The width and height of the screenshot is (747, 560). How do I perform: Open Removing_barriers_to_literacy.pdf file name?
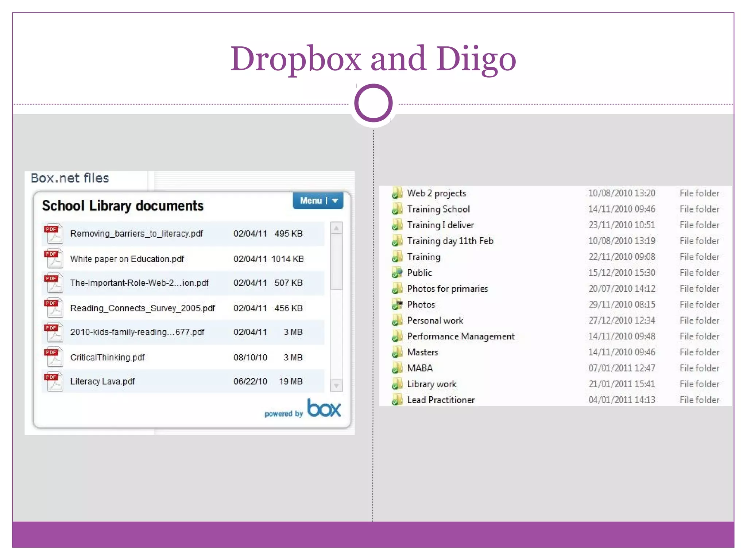coord(136,233)
